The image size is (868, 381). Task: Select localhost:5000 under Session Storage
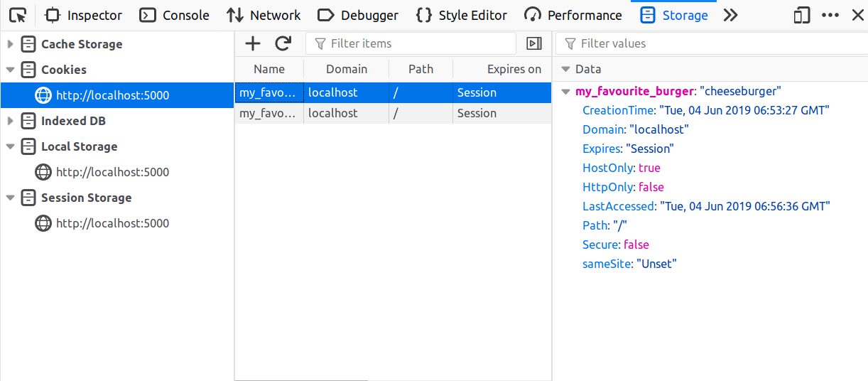pyautogui.click(x=112, y=223)
